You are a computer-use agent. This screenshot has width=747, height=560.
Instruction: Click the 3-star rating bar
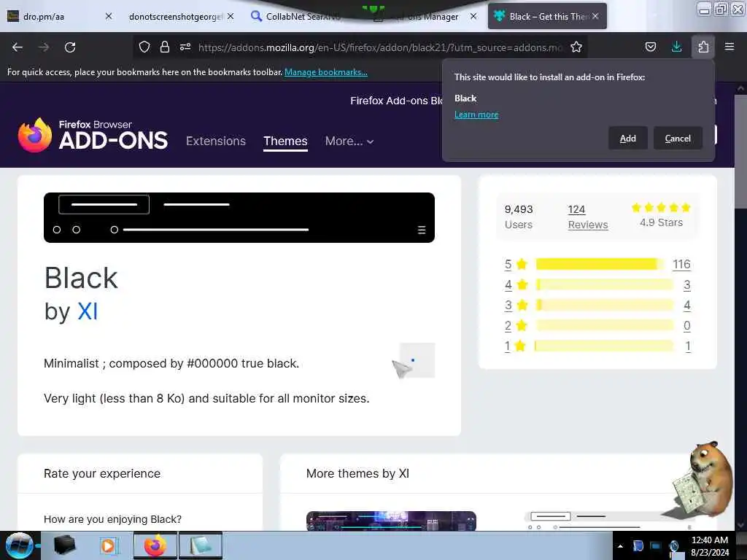[605, 306]
